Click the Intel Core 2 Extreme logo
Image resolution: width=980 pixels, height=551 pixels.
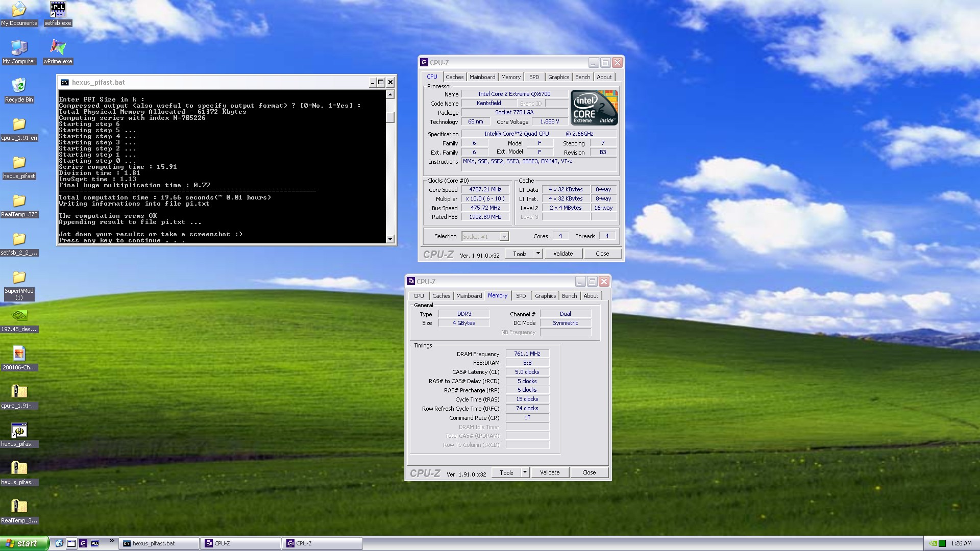(594, 107)
